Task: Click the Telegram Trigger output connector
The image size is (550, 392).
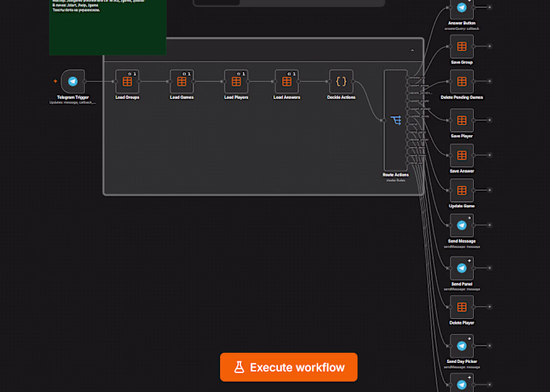Action: (85, 82)
